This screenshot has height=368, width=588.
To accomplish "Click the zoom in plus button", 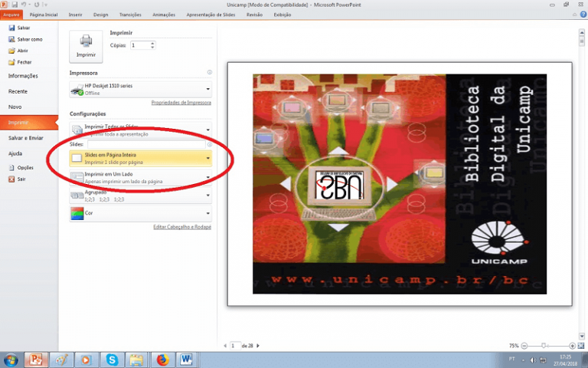I will [572, 346].
